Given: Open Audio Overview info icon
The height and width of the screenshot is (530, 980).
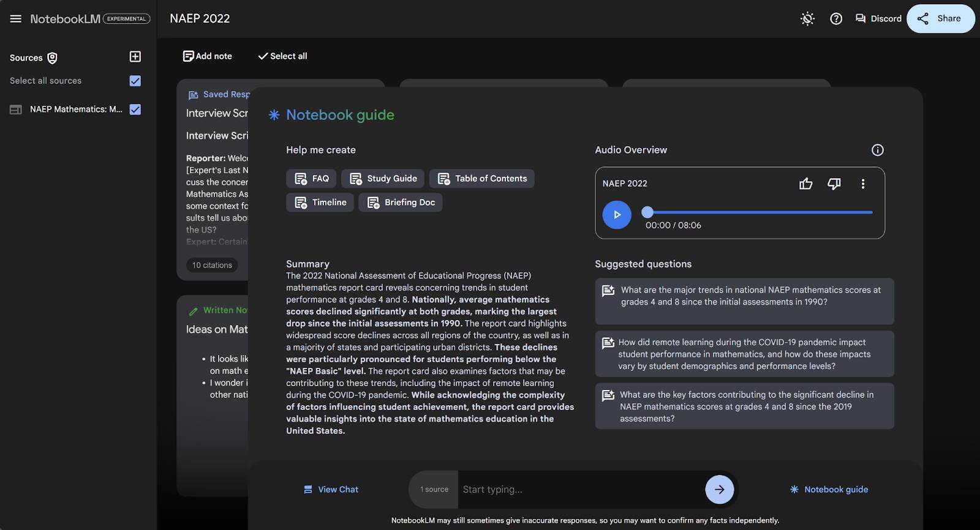Looking at the screenshot, I should tap(878, 150).
